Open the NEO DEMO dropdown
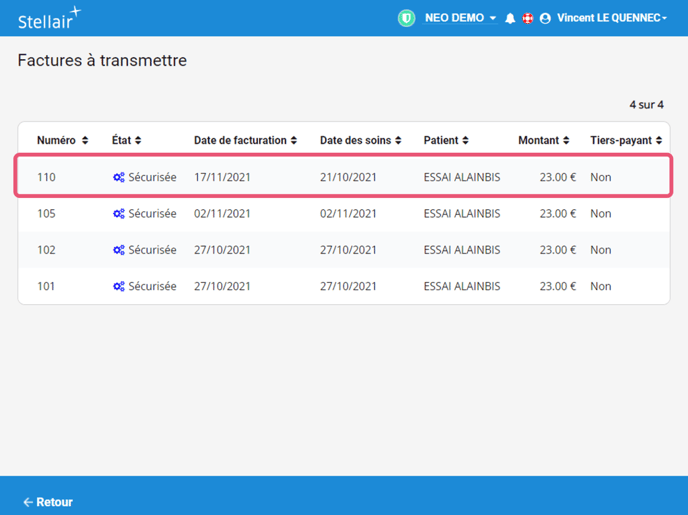The height and width of the screenshot is (515, 688). point(460,18)
